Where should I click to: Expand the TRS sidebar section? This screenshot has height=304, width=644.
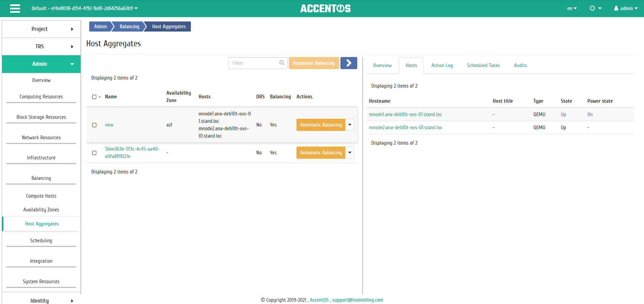(x=41, y=46)
